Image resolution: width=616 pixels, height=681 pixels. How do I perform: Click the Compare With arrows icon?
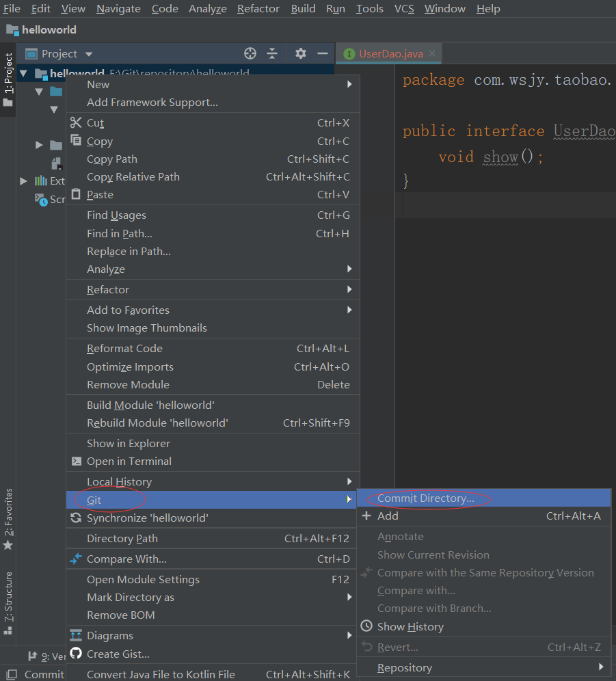76,559
